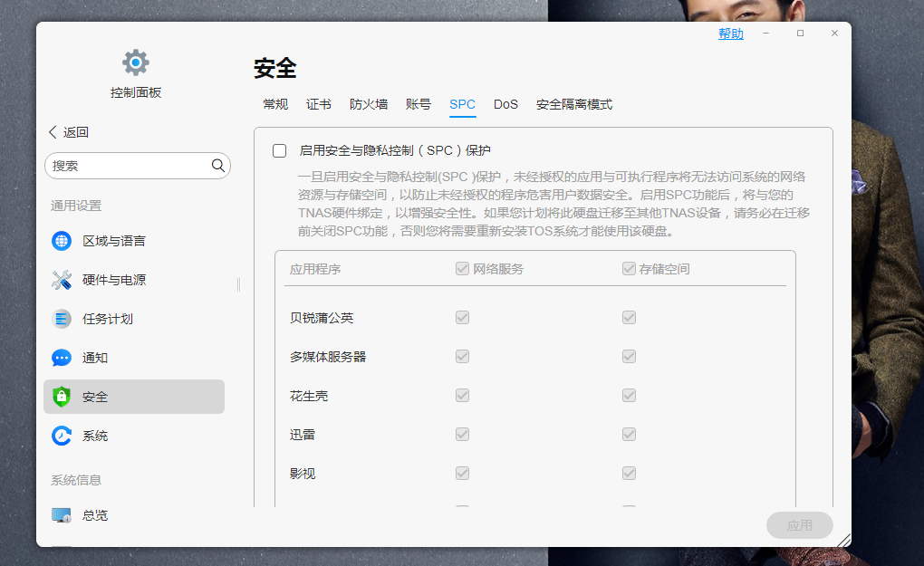The image size is (924, 566).
Task: Toggle 迅雷 network service checkbox
Action: [x=463, y=434]
